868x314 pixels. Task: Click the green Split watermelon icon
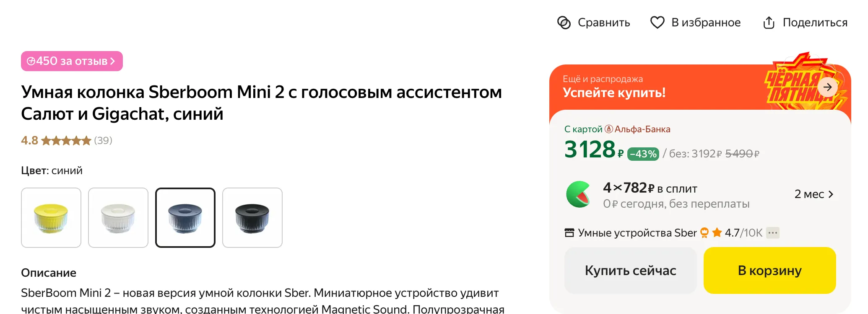[x=578, y=194]
